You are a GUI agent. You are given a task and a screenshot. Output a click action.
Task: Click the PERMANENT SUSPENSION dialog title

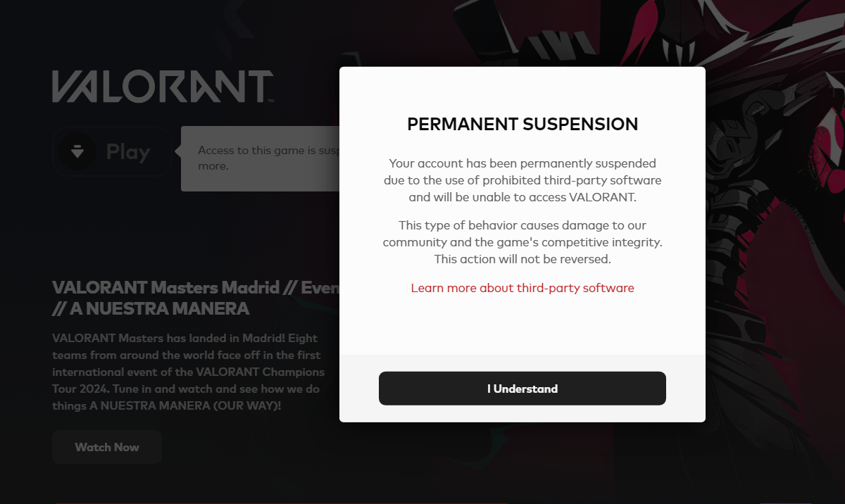(522, 124)
